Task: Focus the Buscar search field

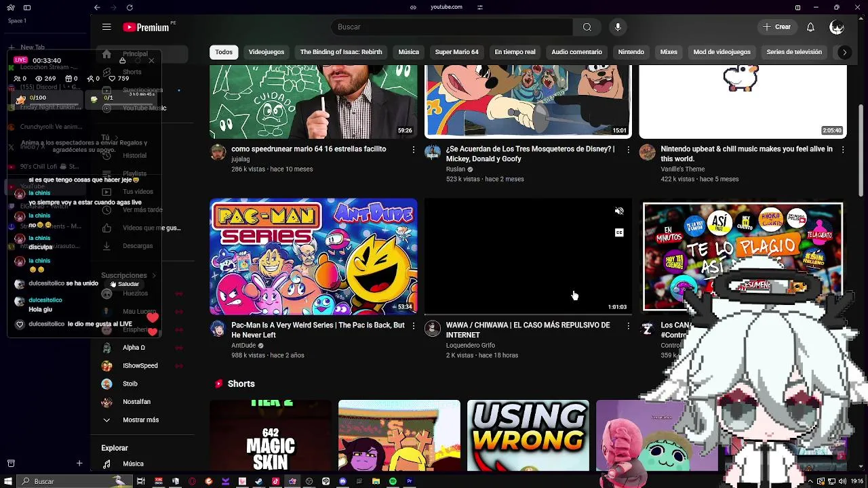Action: click(452, 27)
